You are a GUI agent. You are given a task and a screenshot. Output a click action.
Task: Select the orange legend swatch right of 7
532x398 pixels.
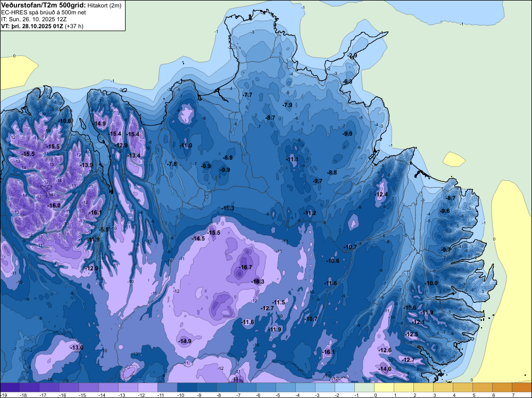(x=522, y=387)
